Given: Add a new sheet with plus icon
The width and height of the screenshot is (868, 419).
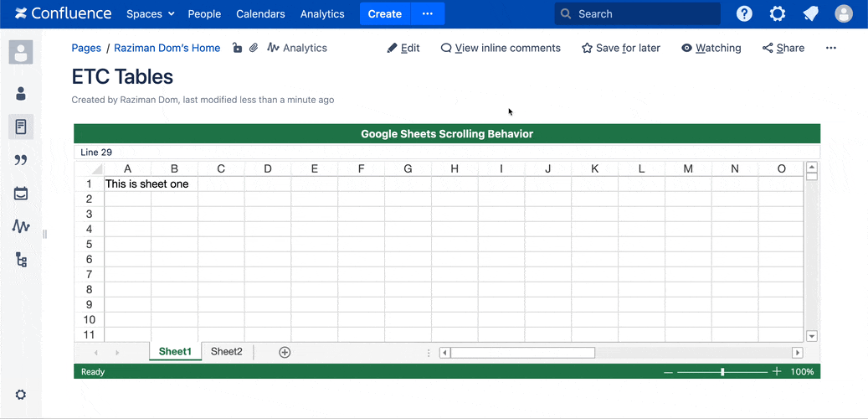Looking at the screenshot, I should 285,352.
